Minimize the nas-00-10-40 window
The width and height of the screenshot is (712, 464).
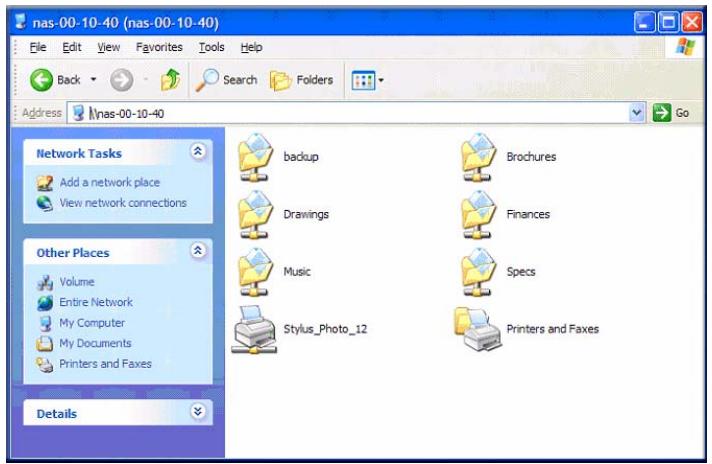click(x=645, y=22)
